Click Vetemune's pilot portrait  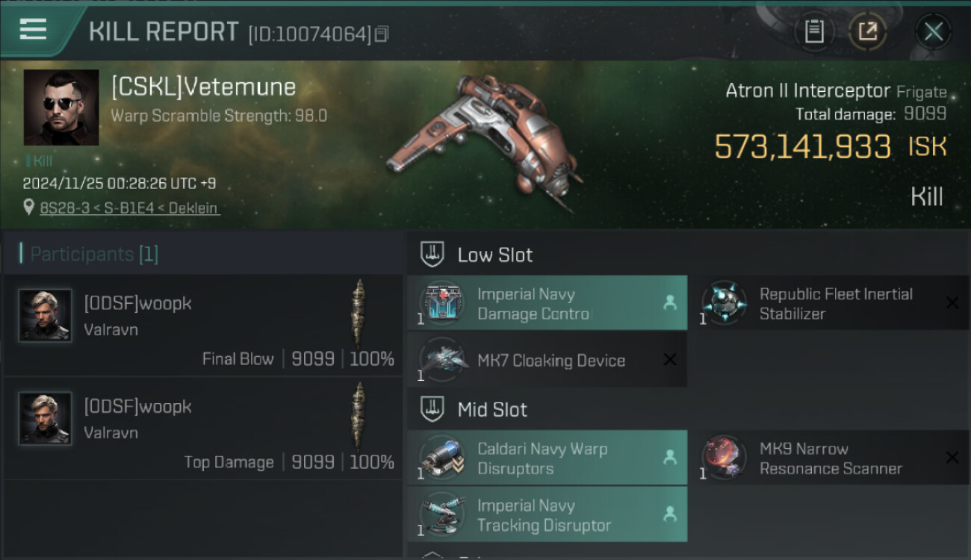click(61, 108)
